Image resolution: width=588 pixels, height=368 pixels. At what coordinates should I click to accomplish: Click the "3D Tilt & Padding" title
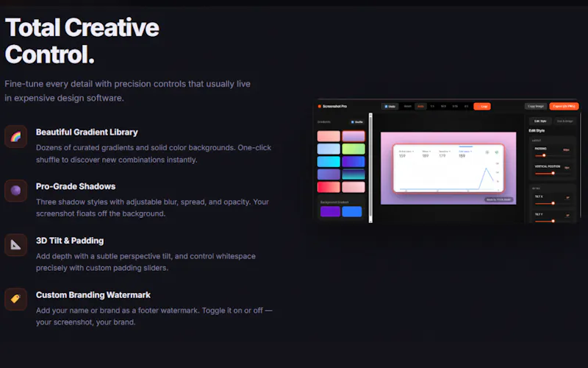[70, 241]
